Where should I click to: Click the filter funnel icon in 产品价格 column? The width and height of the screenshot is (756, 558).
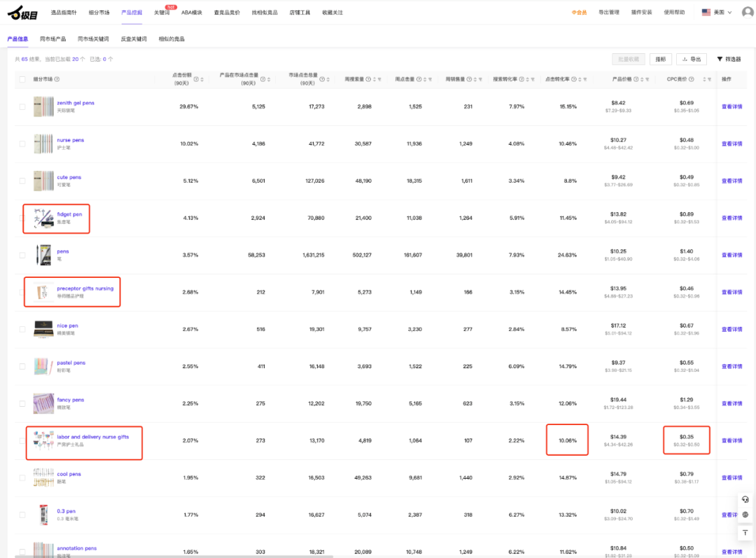point(647,79)
